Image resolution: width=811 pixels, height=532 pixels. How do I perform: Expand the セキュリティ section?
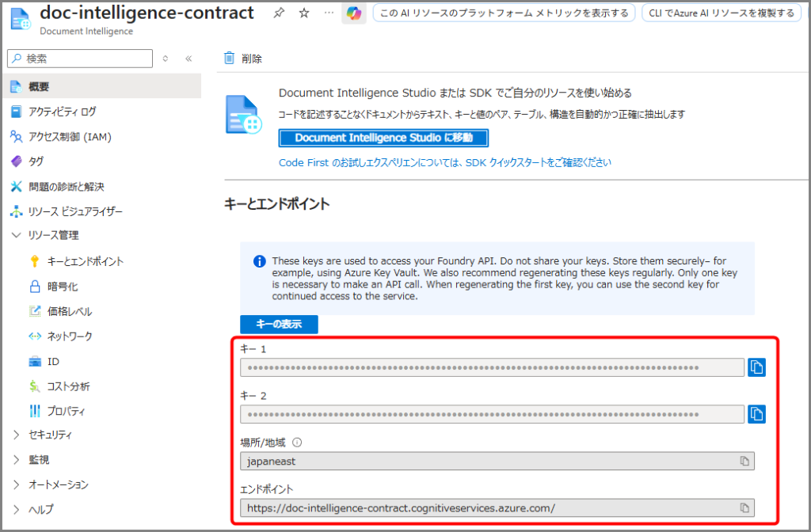click(17, 435)
